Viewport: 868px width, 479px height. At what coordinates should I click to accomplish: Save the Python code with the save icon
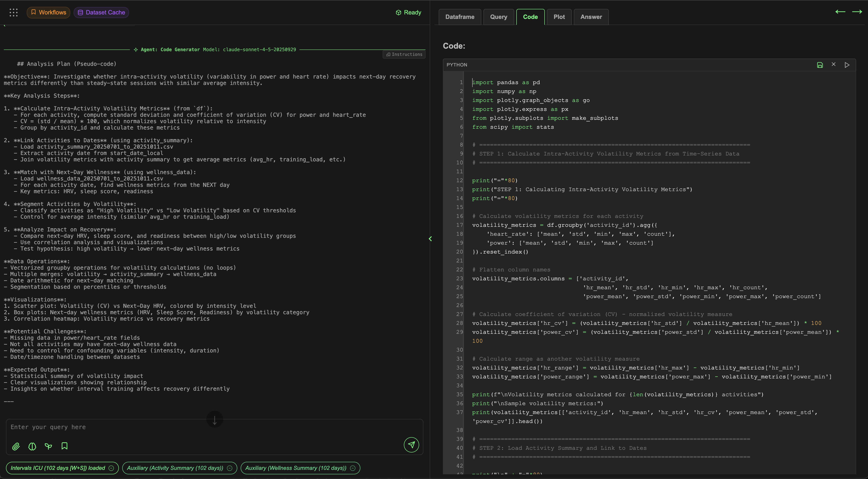[820, 65]
